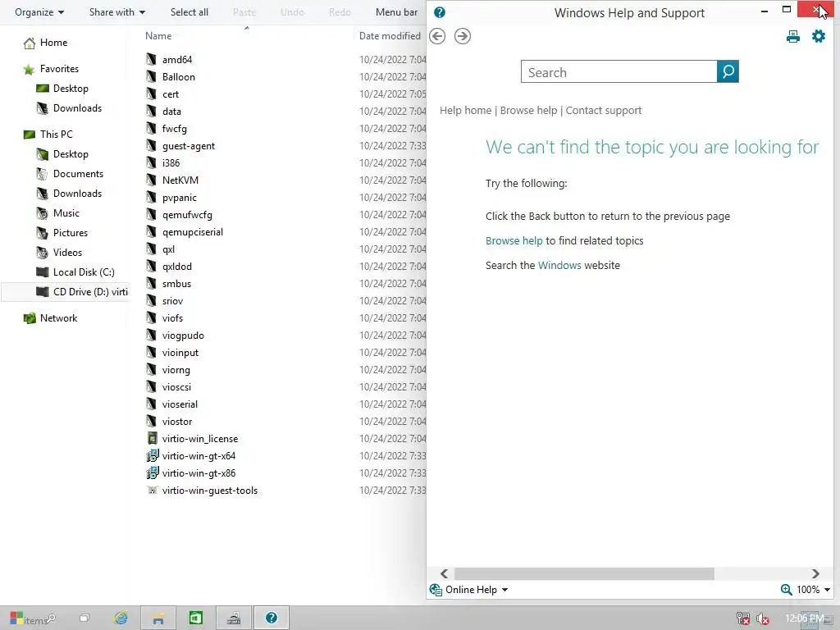Open Videos under This PC
This screenshot has width=840, height=630.
pos(67,253)
